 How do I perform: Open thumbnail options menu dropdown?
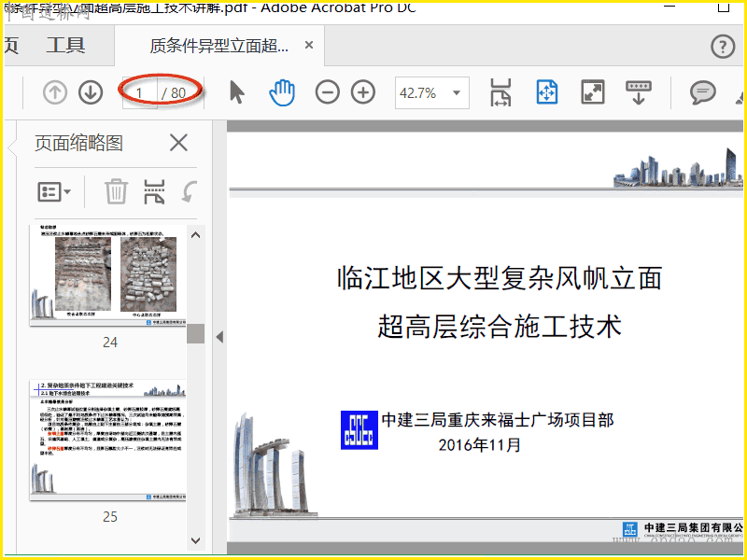(x=54, y=192)
